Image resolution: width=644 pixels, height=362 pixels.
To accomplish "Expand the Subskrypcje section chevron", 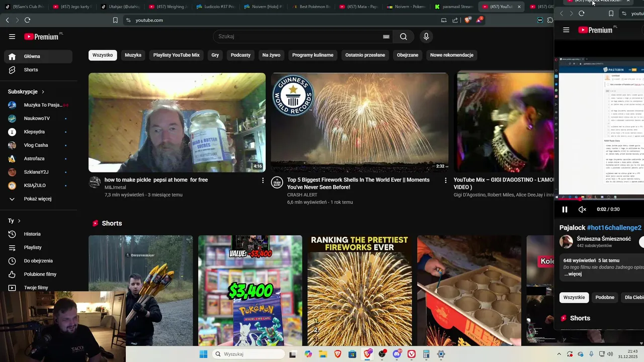I will click(43, 92).
